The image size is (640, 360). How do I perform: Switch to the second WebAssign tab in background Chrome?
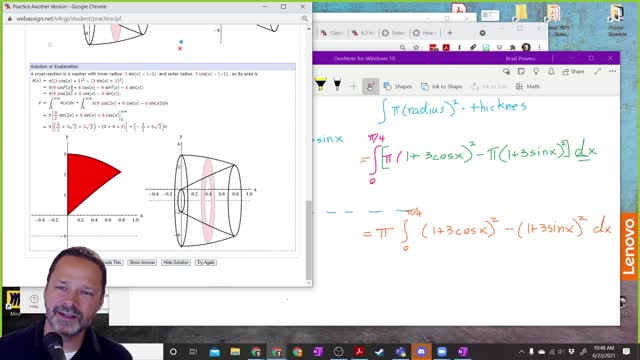pos(363,33)
